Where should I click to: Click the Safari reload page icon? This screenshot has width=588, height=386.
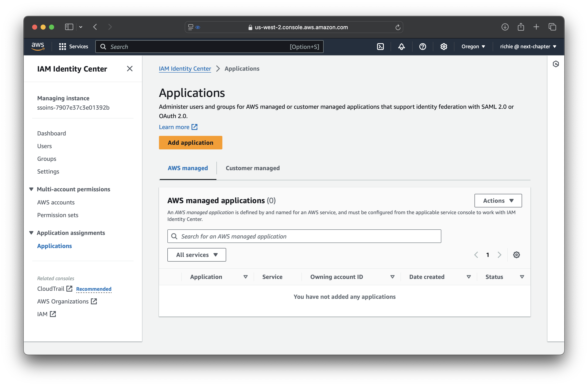point(398,27)
